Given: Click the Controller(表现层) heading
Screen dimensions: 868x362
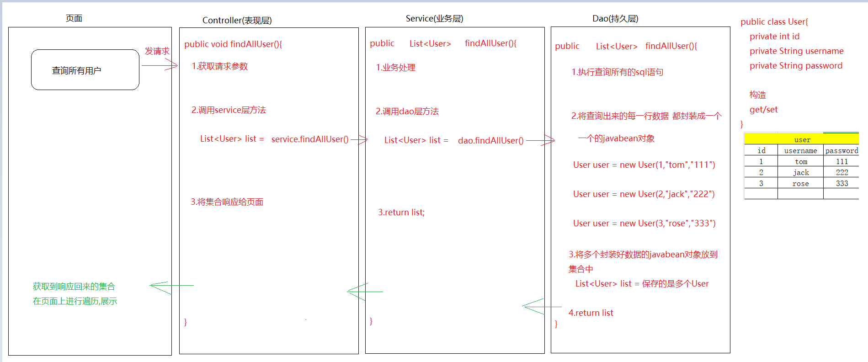Looking at the screenshot, I should click(237, 20).
